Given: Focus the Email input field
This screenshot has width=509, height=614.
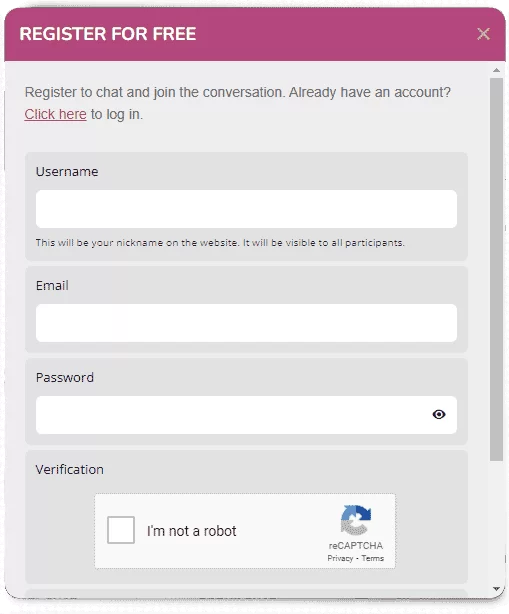Looking at the screenshot, I should coord(246,323).
